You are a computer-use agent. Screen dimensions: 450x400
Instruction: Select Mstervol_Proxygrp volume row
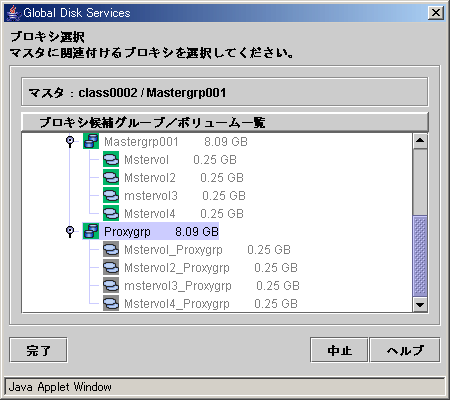[x=197, y=250]
